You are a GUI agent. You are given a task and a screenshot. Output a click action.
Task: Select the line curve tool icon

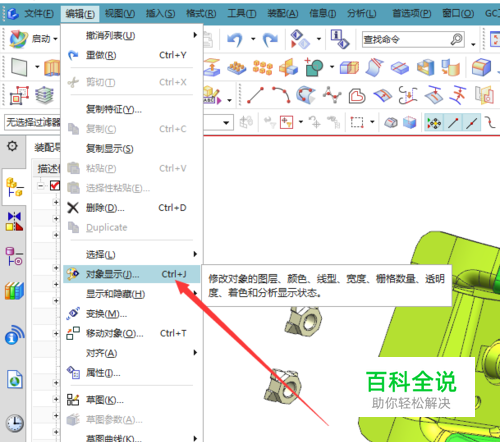coord(256,95)
